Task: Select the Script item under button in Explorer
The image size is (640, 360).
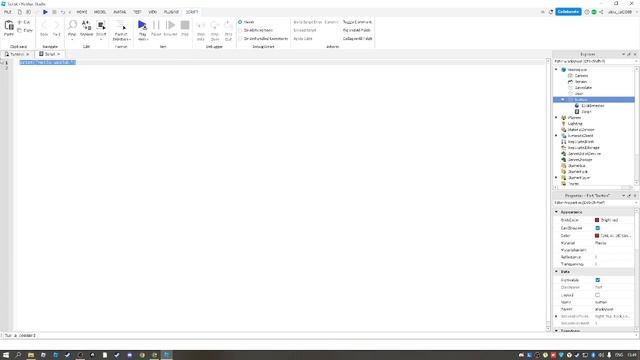Action: click(x=586, y=111)
